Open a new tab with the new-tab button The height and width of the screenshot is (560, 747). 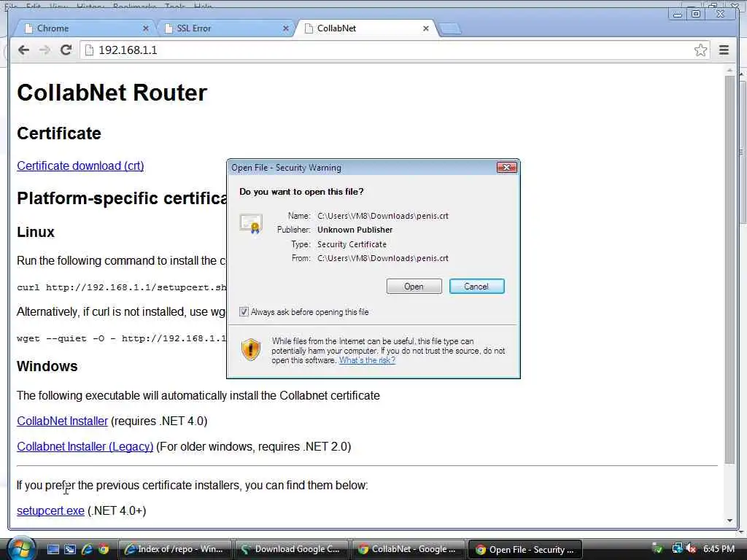(449, 29)
